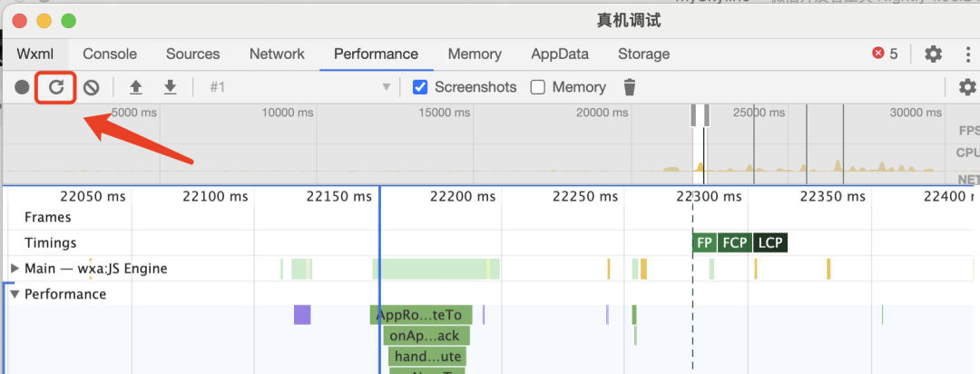Select the hand…ute flame chart block
Image resolution: width=980 pixels, height=374 pixels.
click(427, 357)
